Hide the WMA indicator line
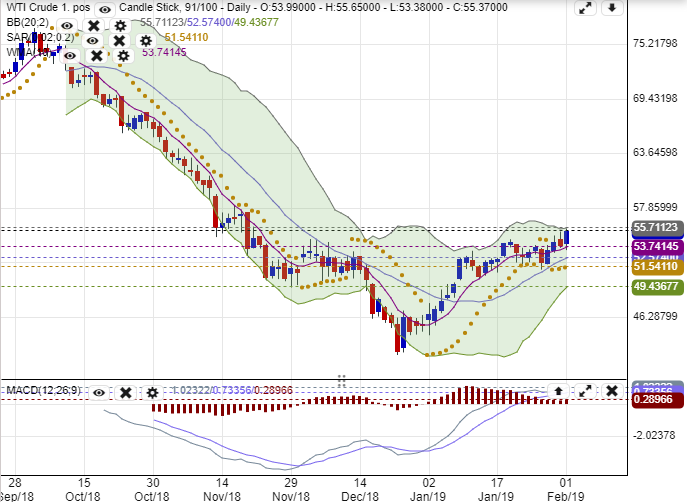The image size is (687, 502). click(70, 54)
